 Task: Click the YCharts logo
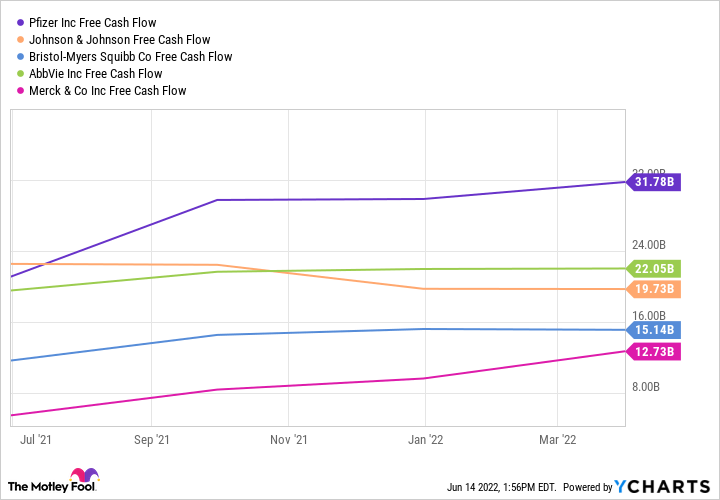tap(662, 486)
